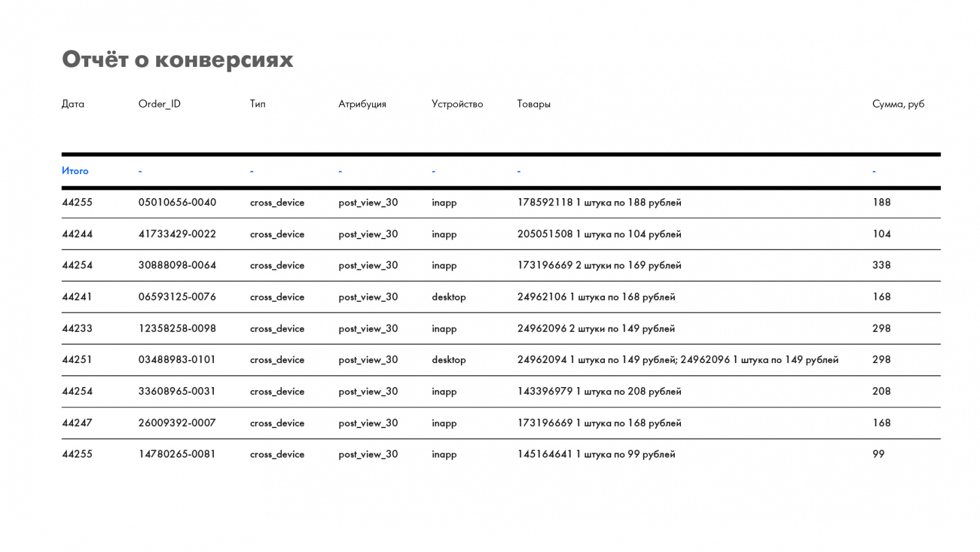This screenshot has height=552, width=980.
Task: Select order ID 05010656-0040
Action: click(177, 202)
